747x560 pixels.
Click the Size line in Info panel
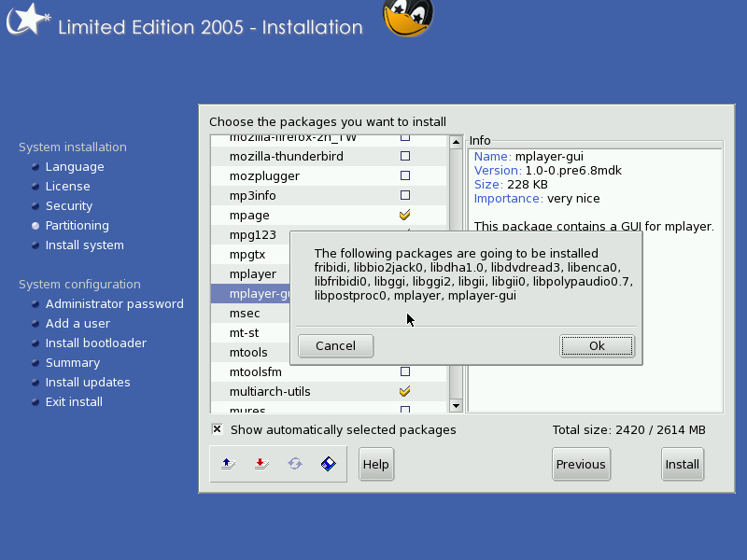coord(511,184)
